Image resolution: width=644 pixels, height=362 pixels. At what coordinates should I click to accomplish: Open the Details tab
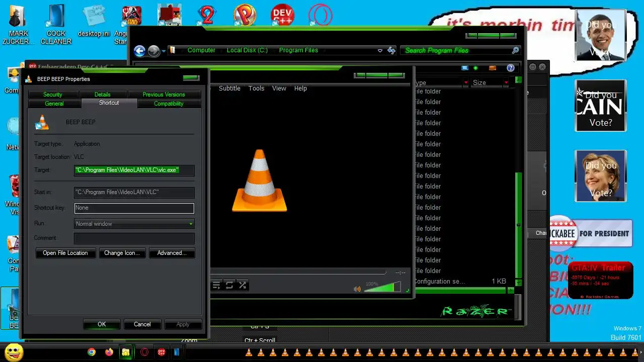(x=102, y=95)
